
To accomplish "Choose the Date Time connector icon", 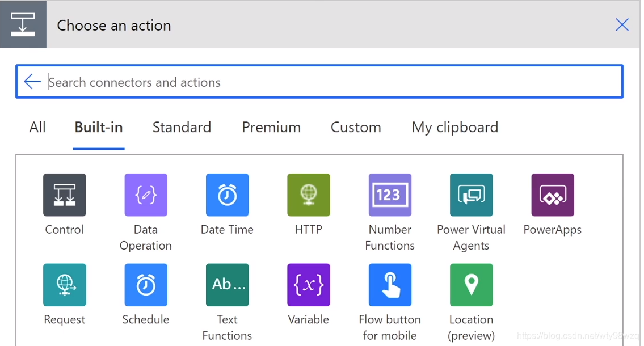I will coord(227,195).
